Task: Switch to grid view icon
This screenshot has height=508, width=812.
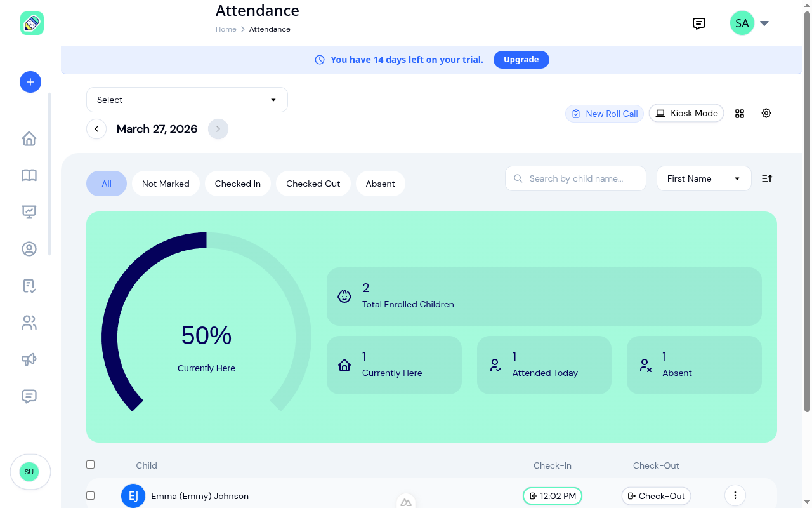Action: pos(740,114)
